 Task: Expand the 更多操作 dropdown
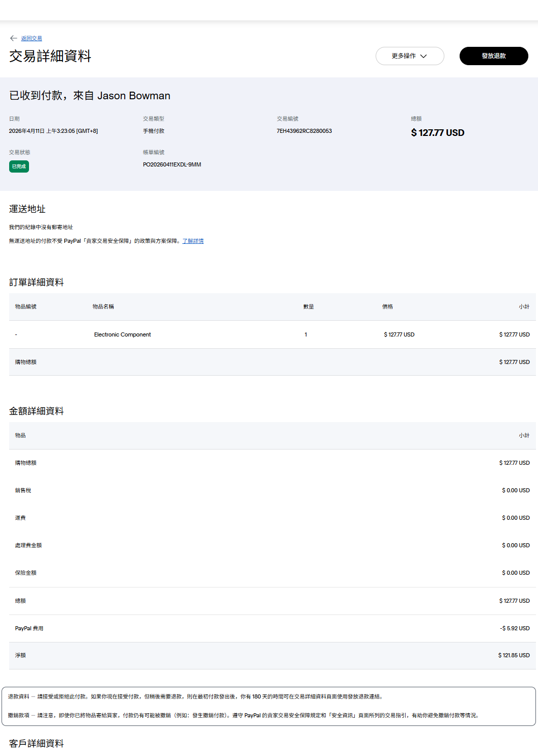409,56
